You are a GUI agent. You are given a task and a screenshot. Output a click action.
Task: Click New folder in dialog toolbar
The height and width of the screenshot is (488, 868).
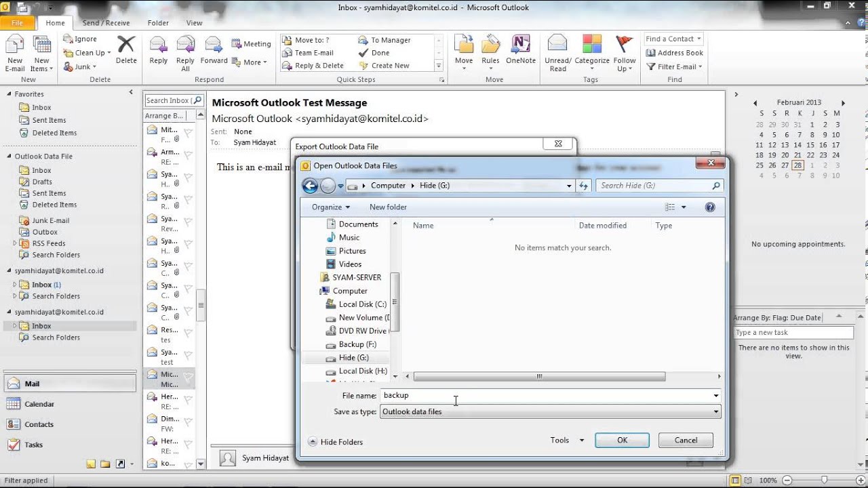pyautogui.click(x=388, y=207)
